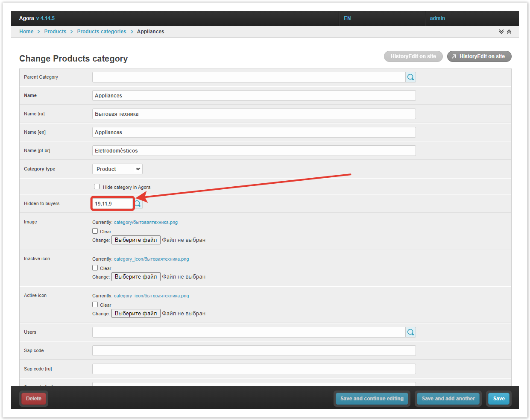Focus the Hidden to buyers field 19,11,9
530x420 pixels.
pos(113,204)
